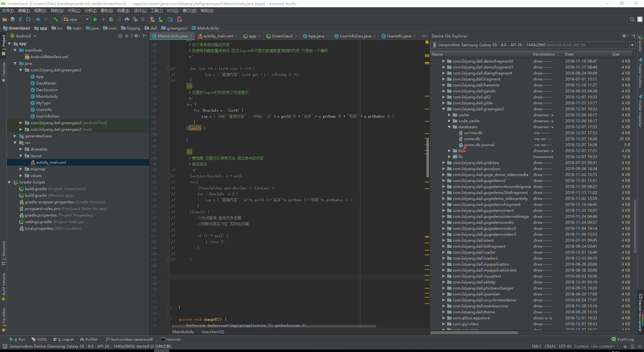Image resolution: width=644 pixels, height=352 pixels.
Task: Open the AVD Manager icon
Action: pyautogui.click(x=152, y=19)
